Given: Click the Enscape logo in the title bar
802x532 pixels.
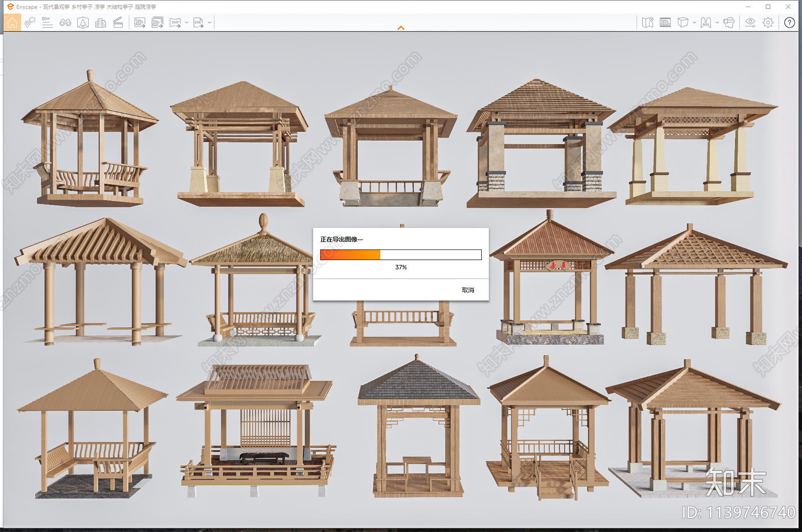Looking at the screenshot, I should tap(11, 7).
